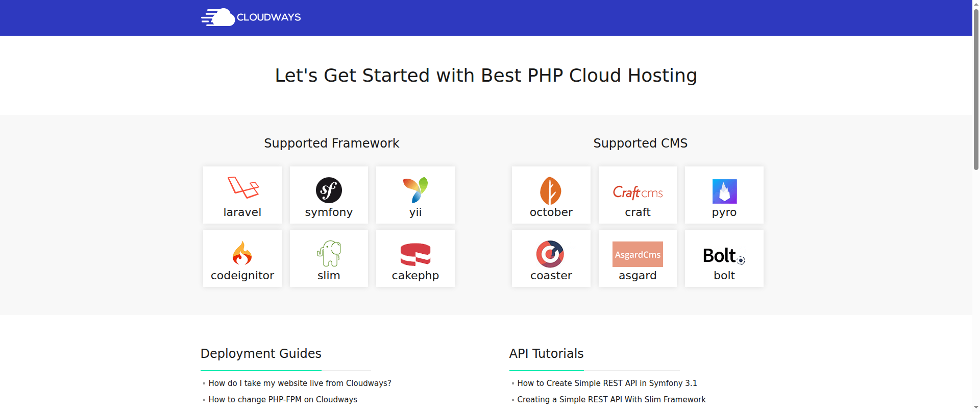The height and width of the screenshot is (412, 980).
Task: Click the 'Let's Get Started' page heading
Action: tap(486, 76)
